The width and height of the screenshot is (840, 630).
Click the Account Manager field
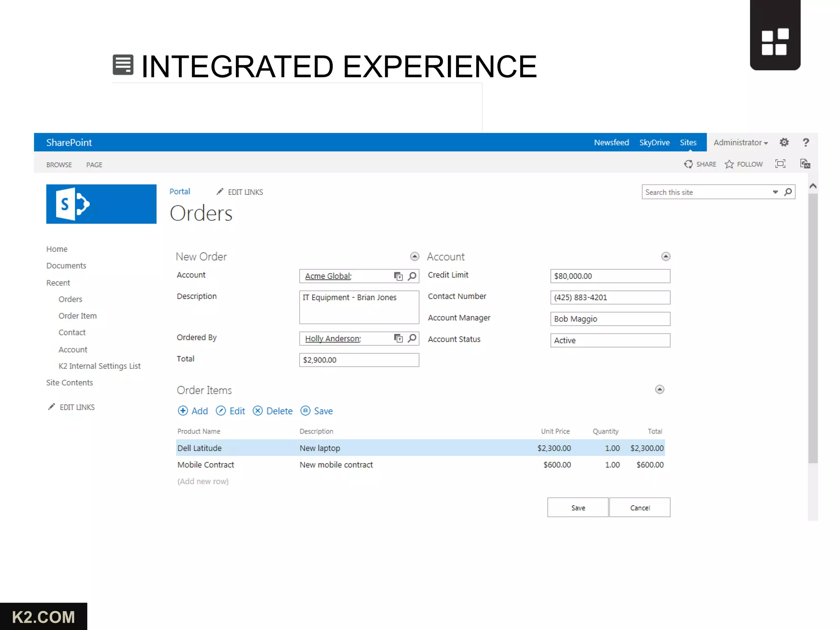(610, 319)
